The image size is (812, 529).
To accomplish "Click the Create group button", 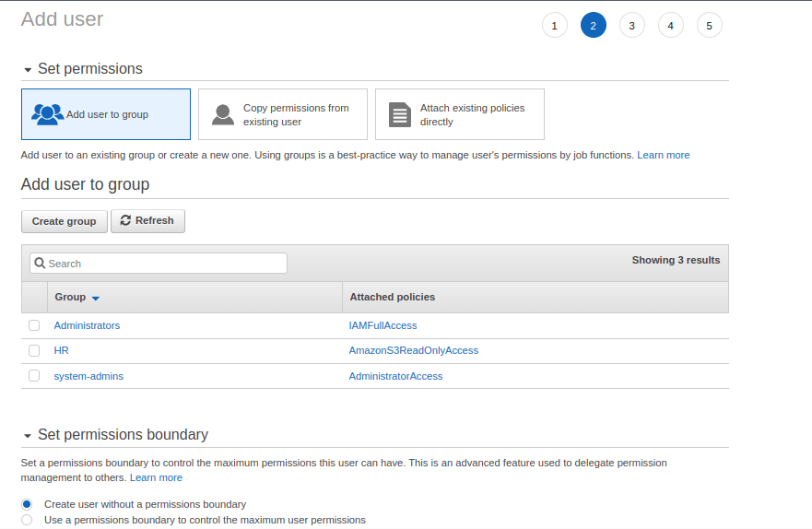I will point(65,221).
